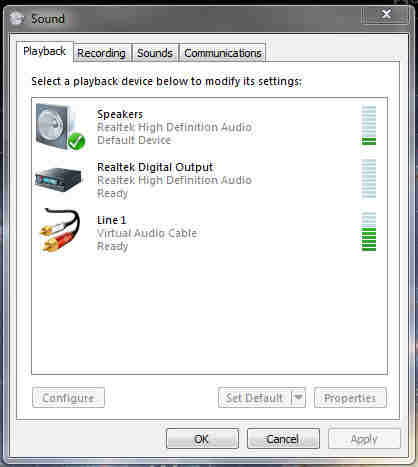Click the Speakers volume level meter
418x467 pixels.
369,125
